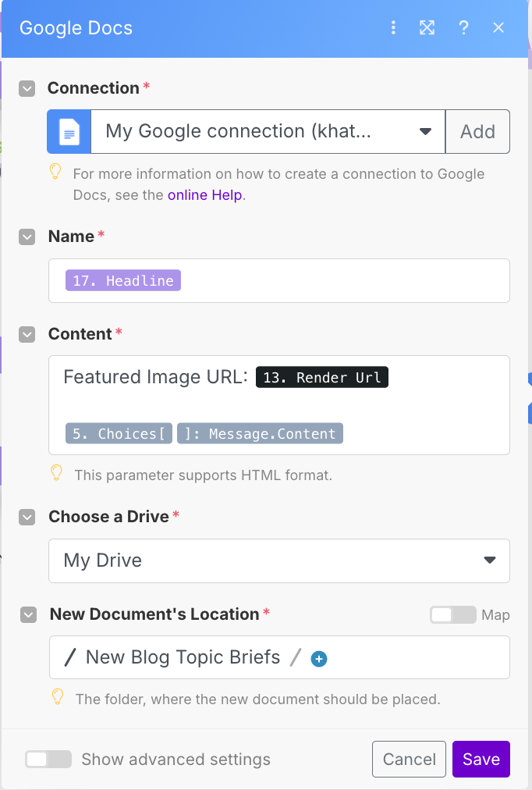Image resolution: width=532 pixels, height=790 pixels.
Task: Open the My Google connection dropdown
Action: point(268,131)
